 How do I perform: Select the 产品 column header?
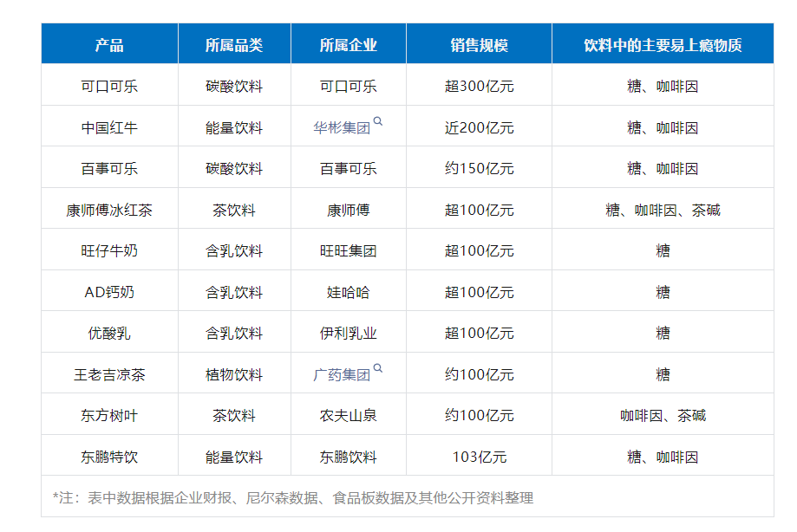109,45
